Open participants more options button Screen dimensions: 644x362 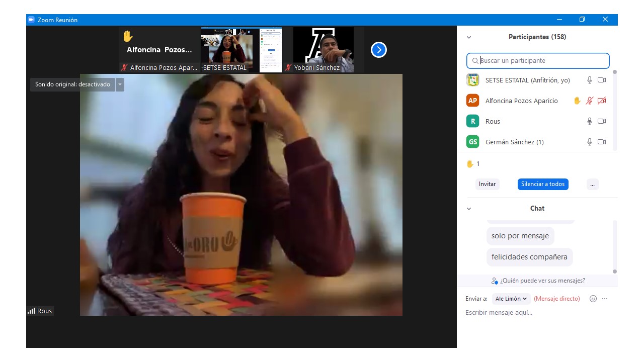592,184
